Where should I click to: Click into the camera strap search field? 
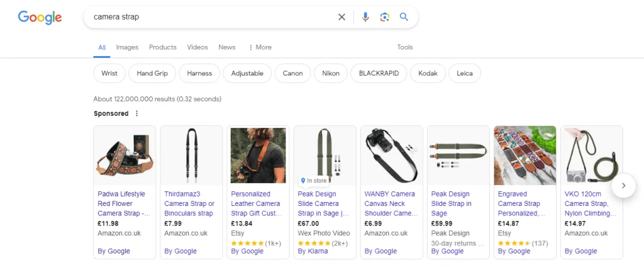pos(208,17)
